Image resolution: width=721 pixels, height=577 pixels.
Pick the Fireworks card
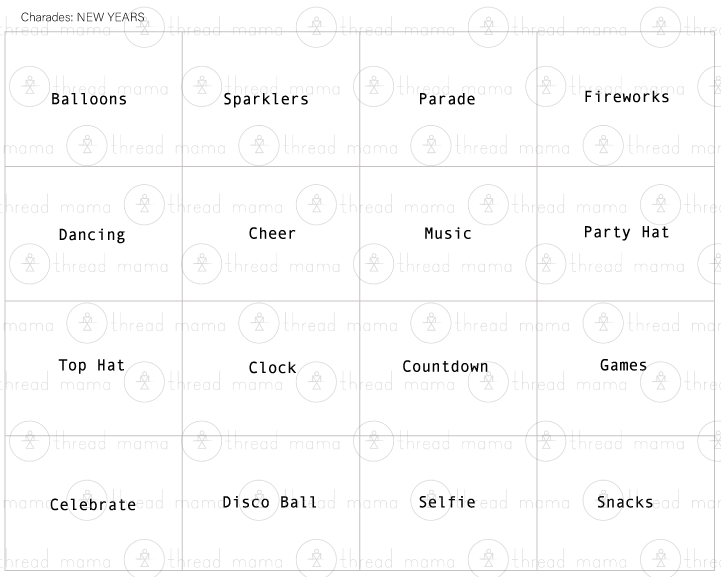tap(627, 98)
